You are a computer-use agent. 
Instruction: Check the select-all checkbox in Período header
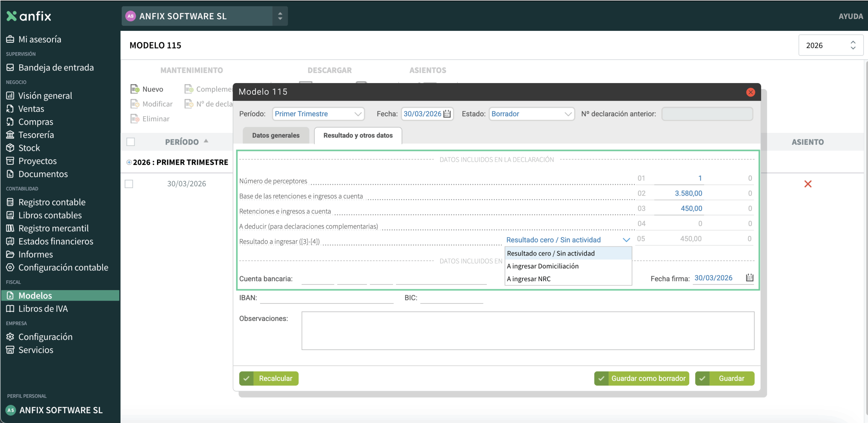131,142
